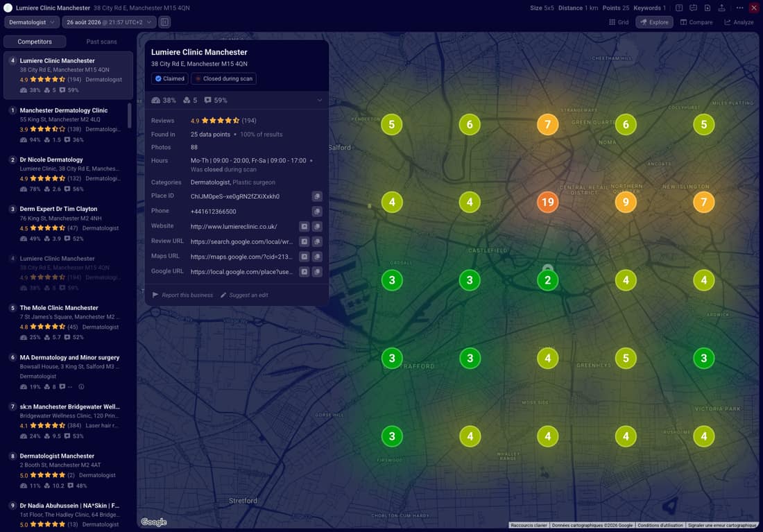Select the Competitors tab

pos(35,42)
